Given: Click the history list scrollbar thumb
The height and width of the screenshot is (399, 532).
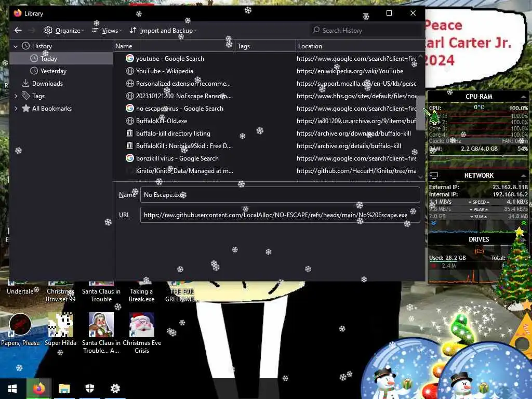Looking at the screenshot, I should [420, 113].
